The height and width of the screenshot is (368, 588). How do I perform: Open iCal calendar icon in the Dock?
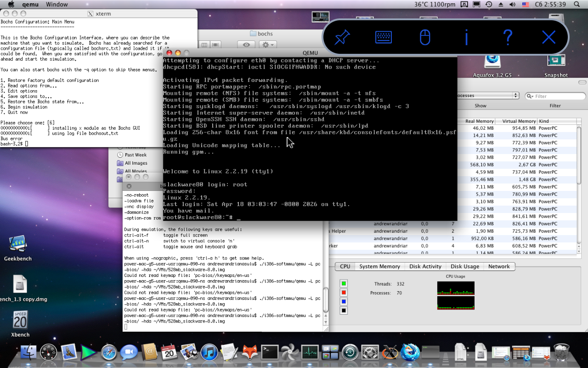(170, 352)
